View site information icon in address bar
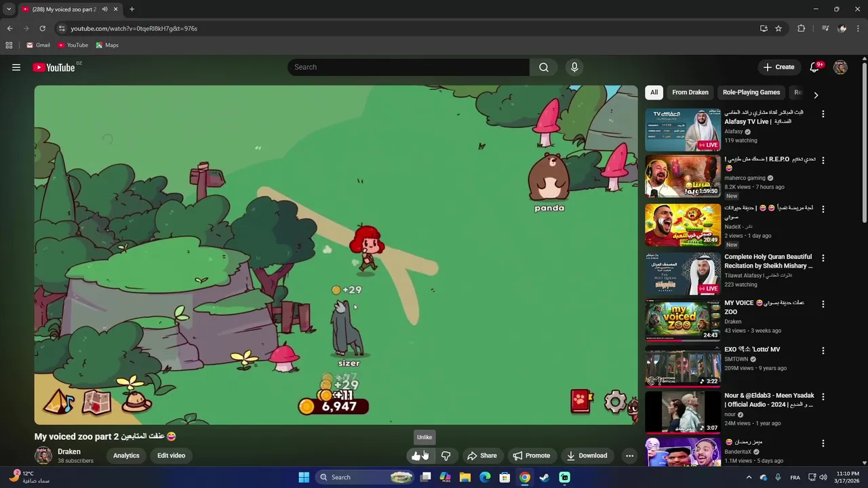 pos(62,28)
